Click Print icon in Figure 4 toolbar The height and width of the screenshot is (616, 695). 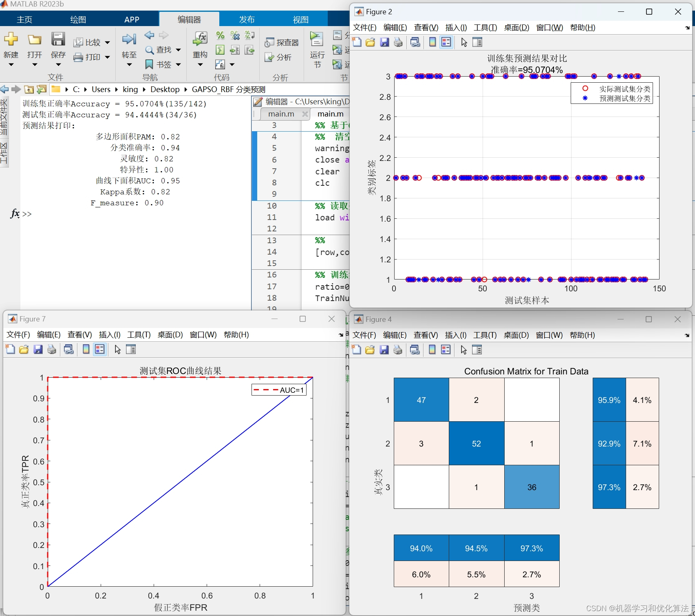[x=398, y=350]
